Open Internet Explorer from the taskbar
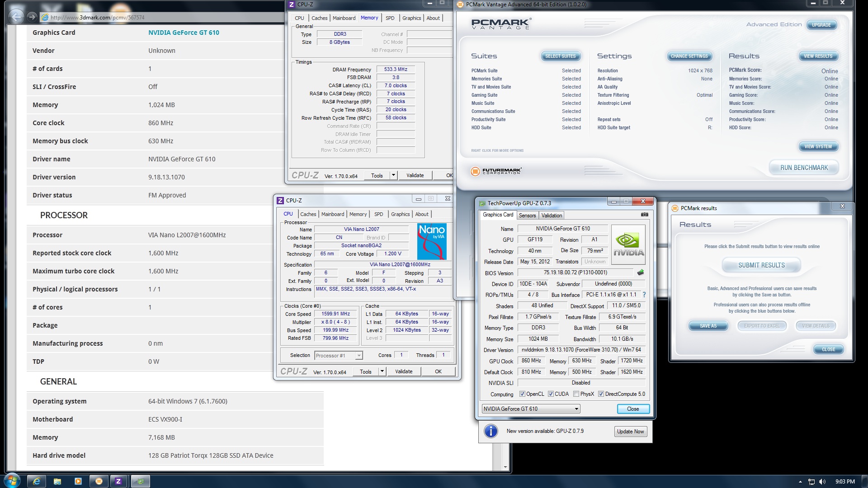The image size is (868, 488). point(37,481)
